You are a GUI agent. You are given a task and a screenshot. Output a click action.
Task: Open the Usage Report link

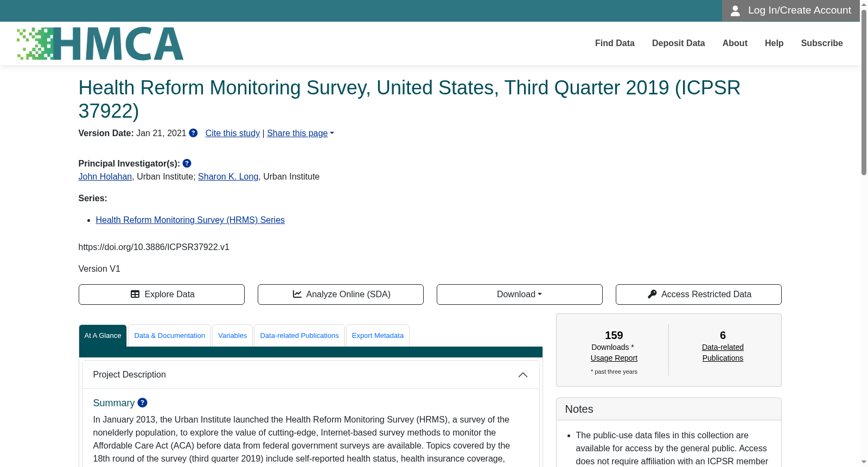pos(614,358)
